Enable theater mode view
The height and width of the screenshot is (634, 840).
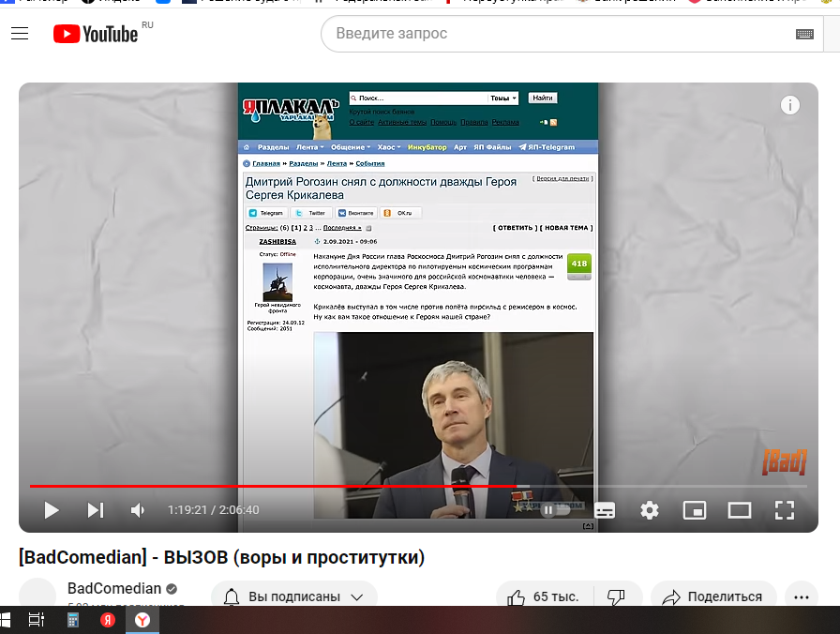(740, 510)
